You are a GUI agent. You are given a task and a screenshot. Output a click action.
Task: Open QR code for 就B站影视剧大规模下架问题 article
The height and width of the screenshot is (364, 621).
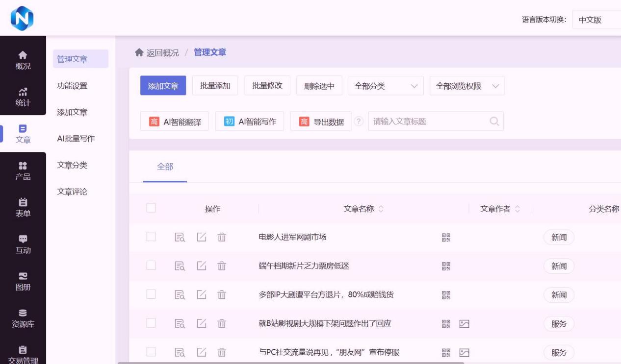446,324
